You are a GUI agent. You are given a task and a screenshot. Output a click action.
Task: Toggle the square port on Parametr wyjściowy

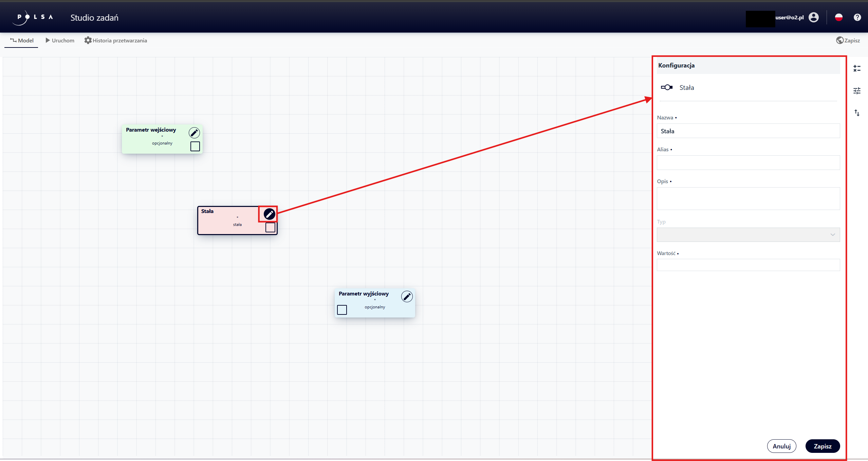point(342,310)
